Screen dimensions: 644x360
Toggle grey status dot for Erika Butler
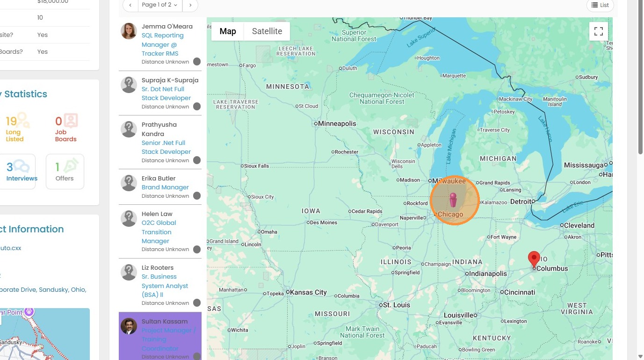197,196
